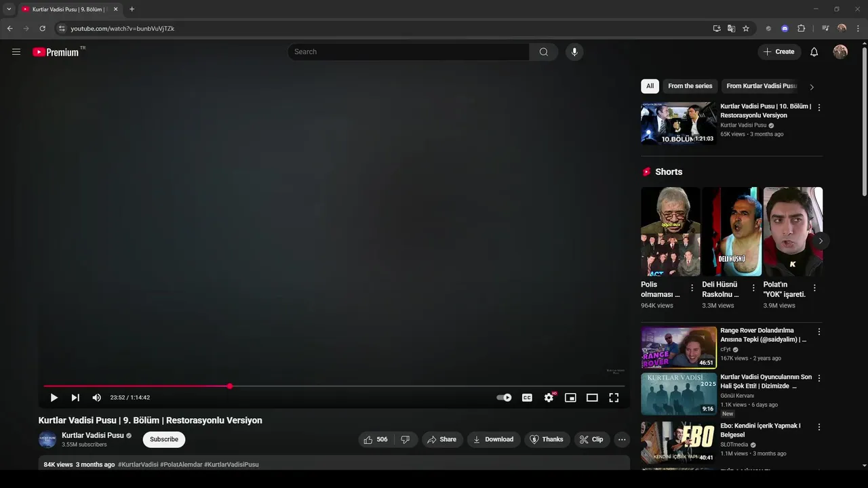868x488 pixels.
Task: Open options for Polis olmaması short
Action: pyautogui.click(x=692, y=288)
